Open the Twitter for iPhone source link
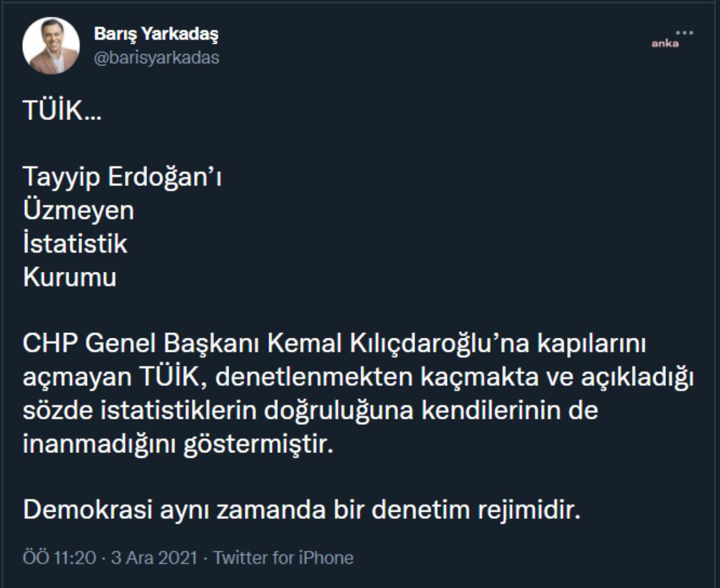720x588 pixels. tap(283, 558)
